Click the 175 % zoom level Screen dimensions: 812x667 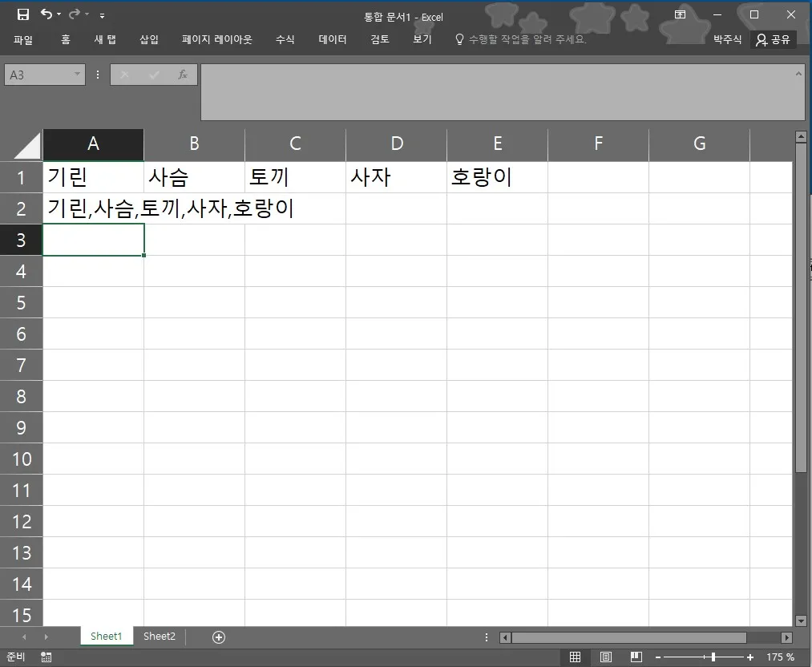[780, 657]
